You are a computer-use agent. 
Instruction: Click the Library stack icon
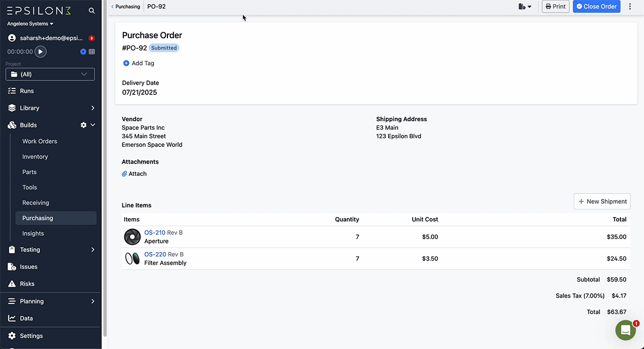12,108
